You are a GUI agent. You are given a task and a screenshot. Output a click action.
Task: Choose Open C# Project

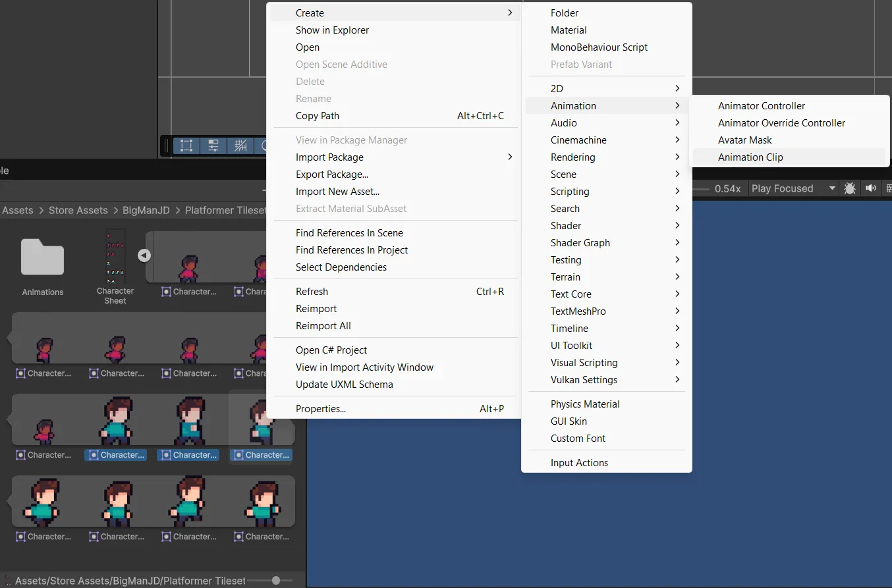coord(395,350)
